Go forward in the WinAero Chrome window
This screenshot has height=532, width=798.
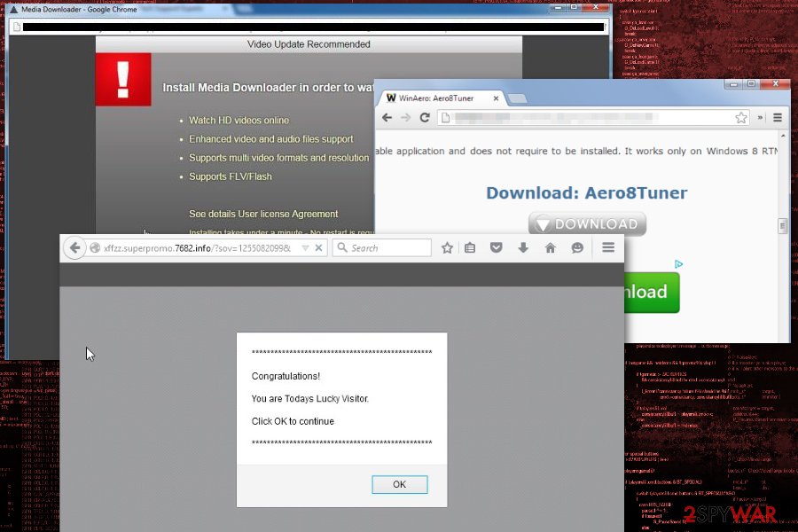405,118
